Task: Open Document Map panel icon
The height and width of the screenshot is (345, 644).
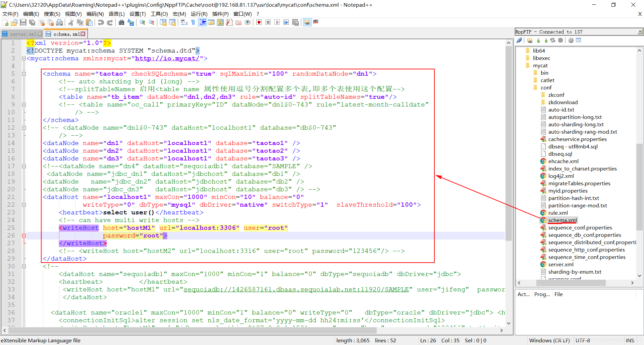Action: coord(220,22)
